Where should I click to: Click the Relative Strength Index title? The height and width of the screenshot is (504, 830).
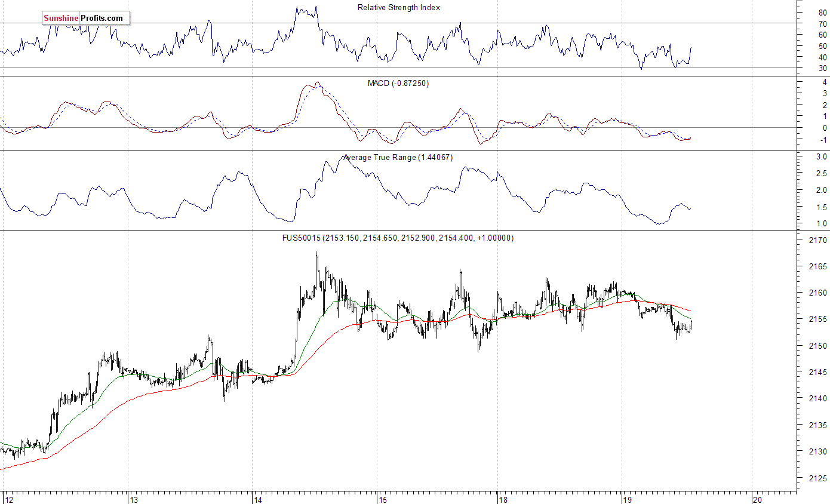399,8
